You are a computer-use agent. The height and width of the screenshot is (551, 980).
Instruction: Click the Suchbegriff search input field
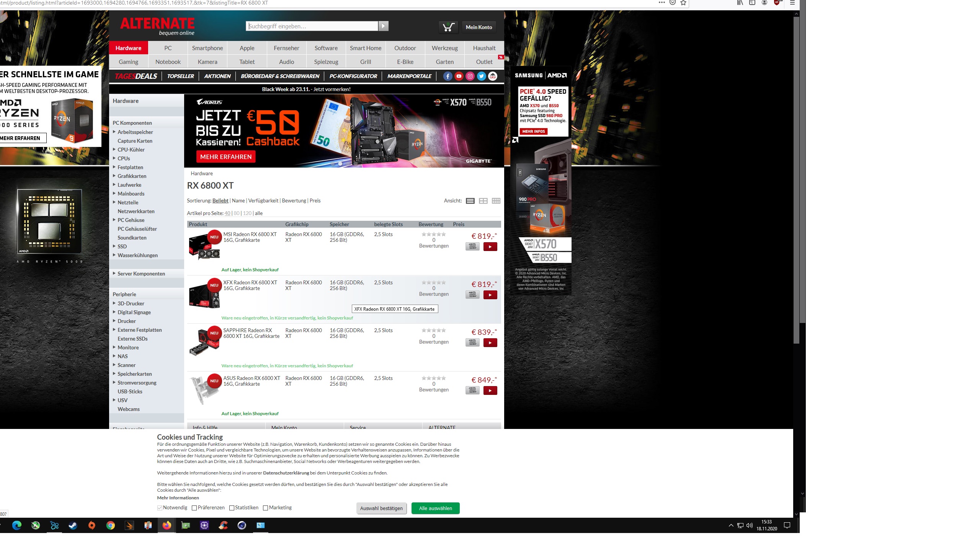click(x=312, y=26)
